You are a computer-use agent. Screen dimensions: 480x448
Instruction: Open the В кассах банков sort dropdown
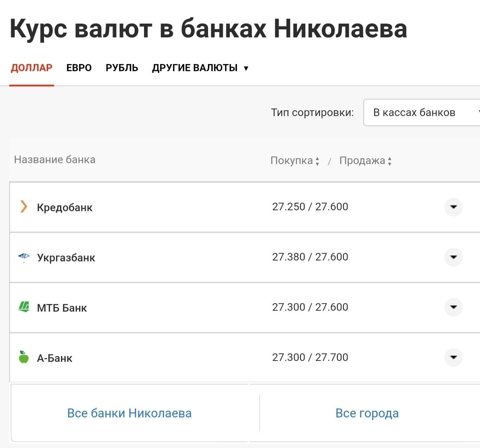[x=421, y=112]
